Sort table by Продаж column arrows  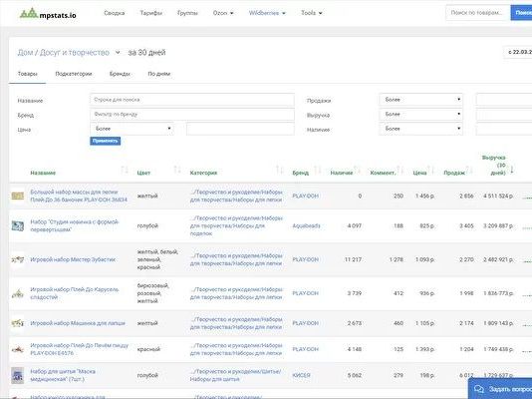click(469, 170)
